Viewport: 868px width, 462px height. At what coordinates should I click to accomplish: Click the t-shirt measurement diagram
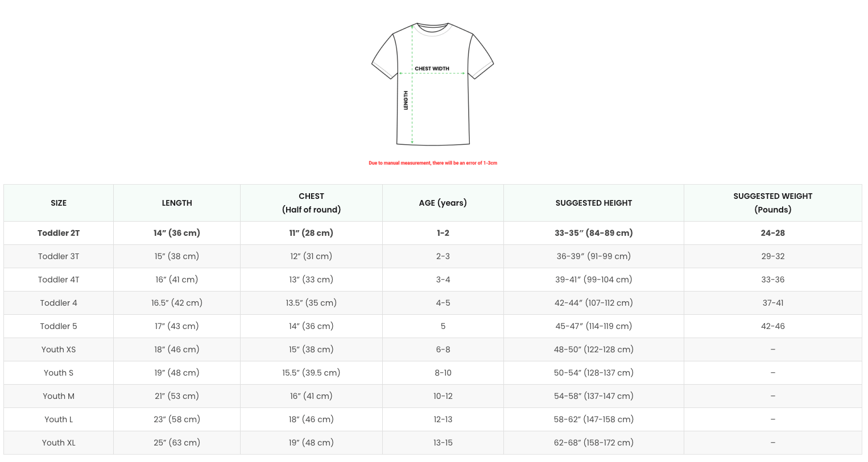coord(432,84)
